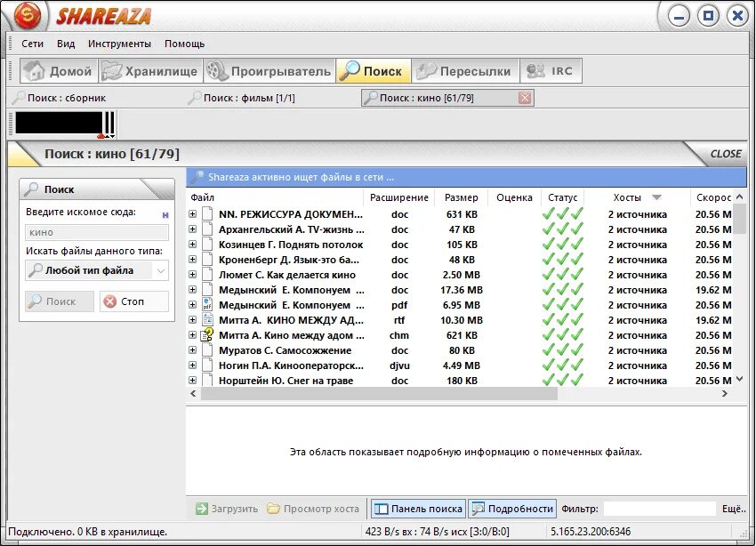The height and width of the screenshot is (546, 756).
Task: Click the '2 источника' cell in Люмет row
Action: coord(638,275)
